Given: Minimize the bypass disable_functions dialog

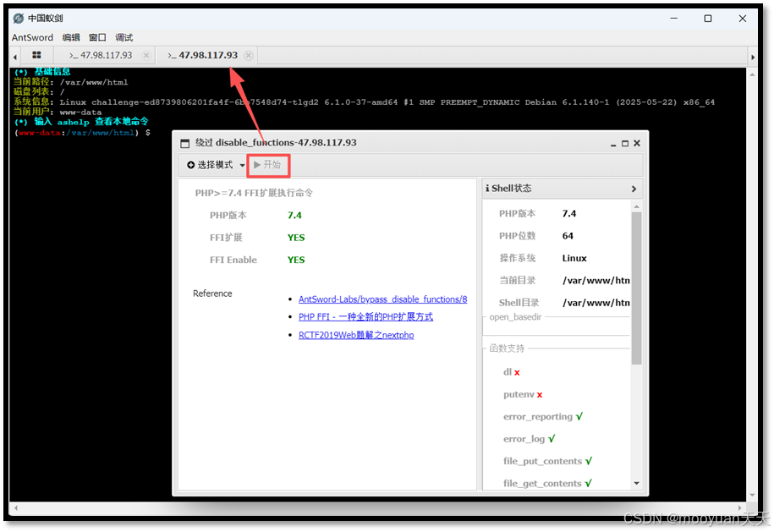Looking at the screenshot, I should pos(613,144).
